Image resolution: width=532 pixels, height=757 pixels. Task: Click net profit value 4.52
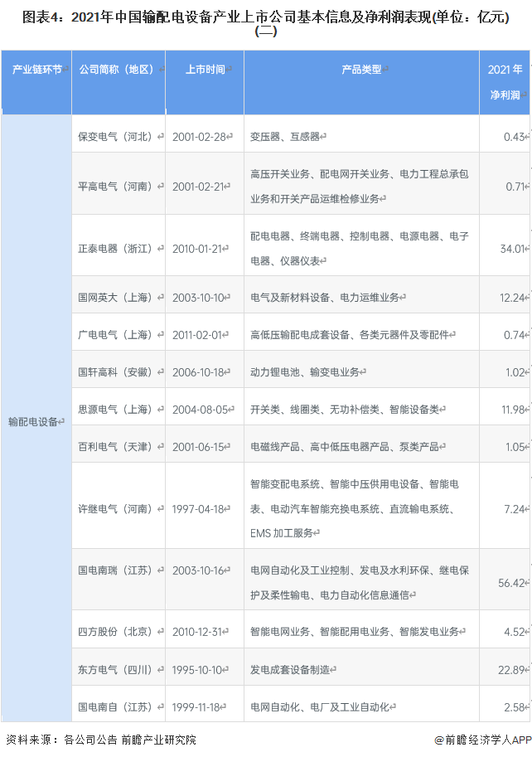(x=514, y=632)
